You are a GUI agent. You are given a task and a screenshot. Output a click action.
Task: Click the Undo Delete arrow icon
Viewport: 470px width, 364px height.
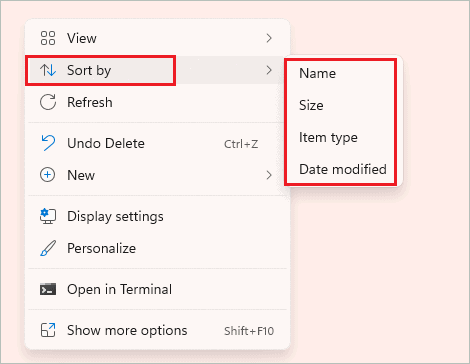[x=48, y=143]
